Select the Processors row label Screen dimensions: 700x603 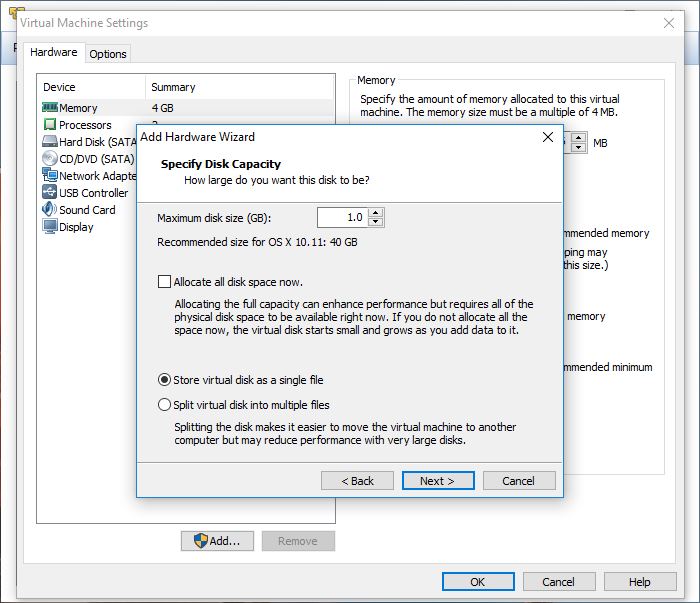click(x=85, y=125)
